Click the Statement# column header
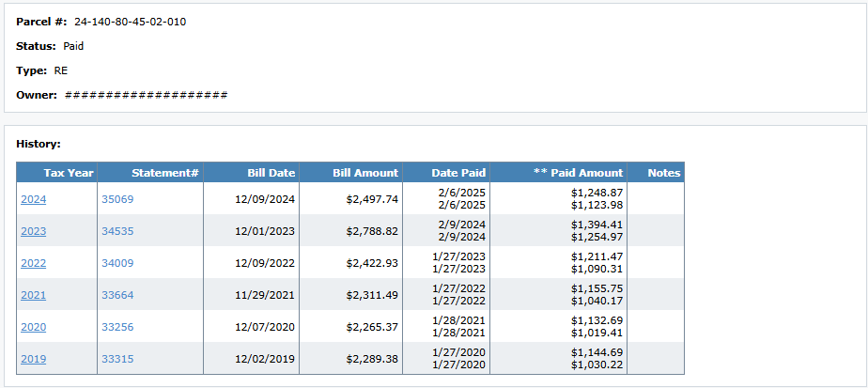Viewport: 868px width, 388px height. coord(165,173)
